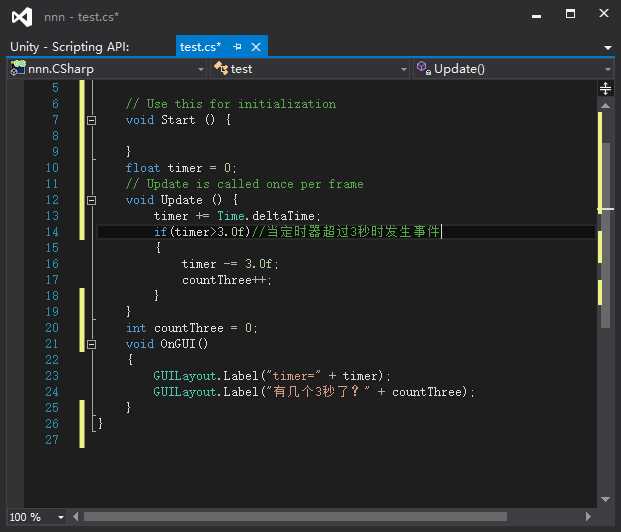
Task: Pin the test.cs tab
Action: tap(238, 47)
